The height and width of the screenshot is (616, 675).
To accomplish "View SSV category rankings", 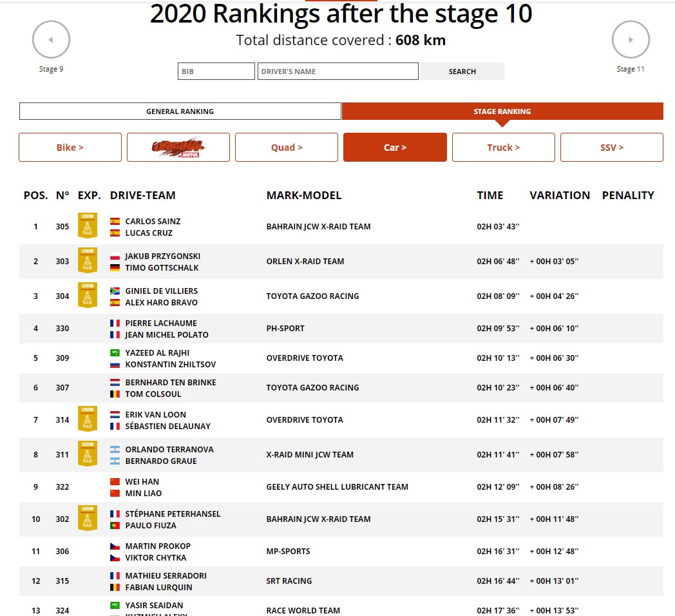I will (611, 148).
